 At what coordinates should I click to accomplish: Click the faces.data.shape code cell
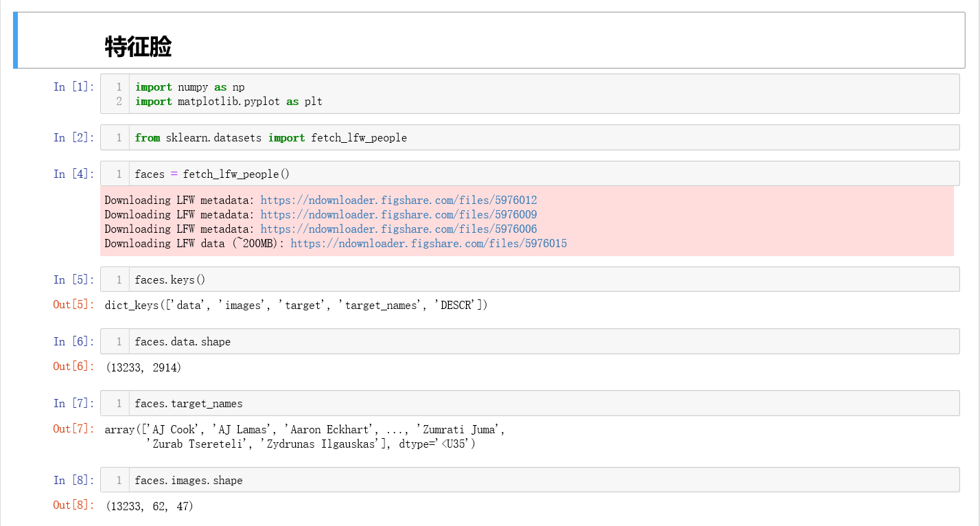[x=530, y=341]
